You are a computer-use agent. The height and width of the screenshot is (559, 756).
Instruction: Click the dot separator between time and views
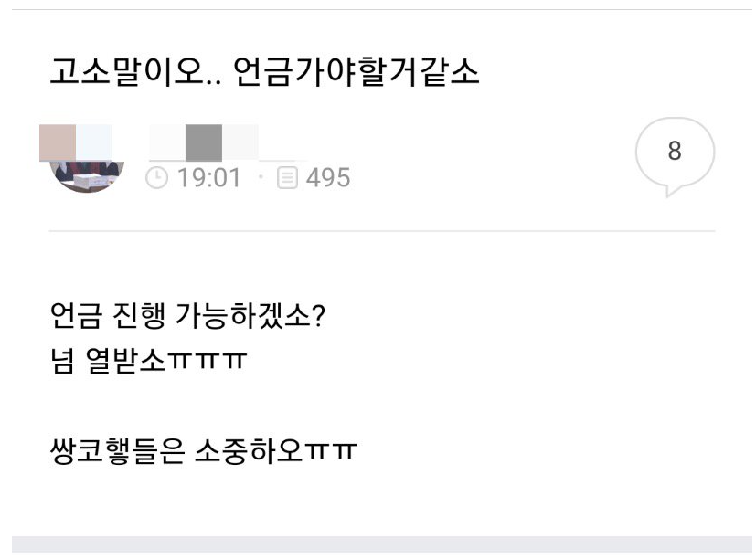tap(261, 177)
